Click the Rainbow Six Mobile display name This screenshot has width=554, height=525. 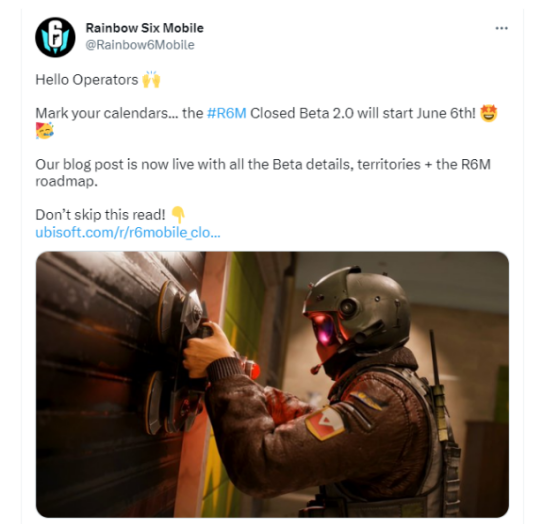(x=145, y=28)
